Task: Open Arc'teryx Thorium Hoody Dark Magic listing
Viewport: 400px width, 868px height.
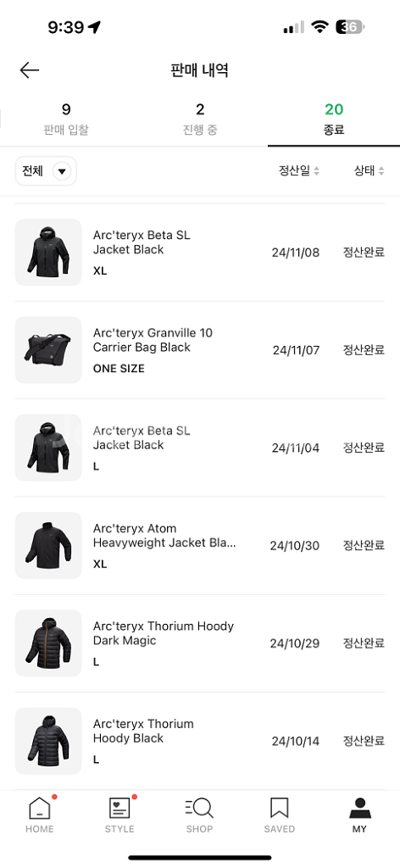Action: point(200,643)
